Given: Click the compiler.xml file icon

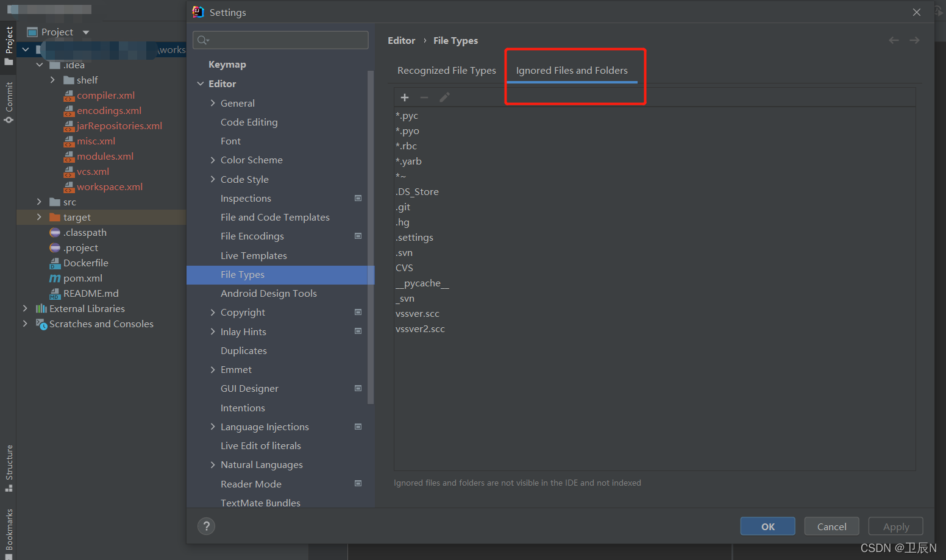Looking at the screenshot, I should click(x=69, y=96).
